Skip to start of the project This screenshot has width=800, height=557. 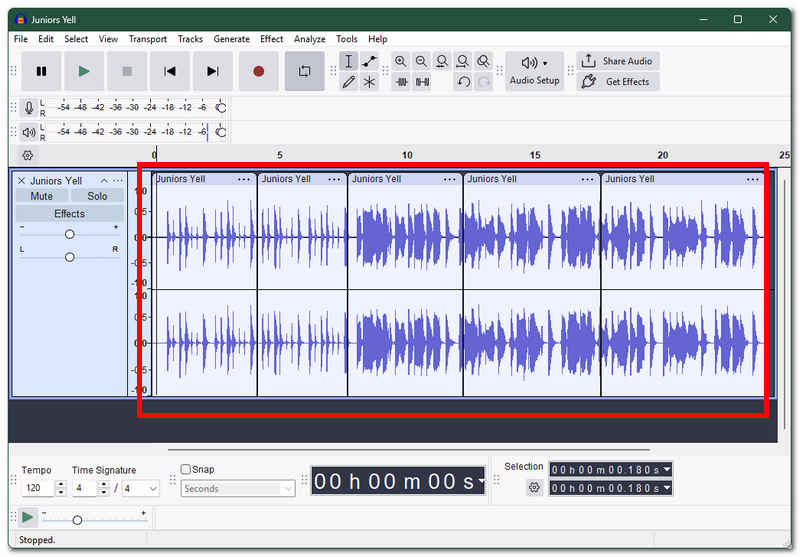tap(170, 71)
